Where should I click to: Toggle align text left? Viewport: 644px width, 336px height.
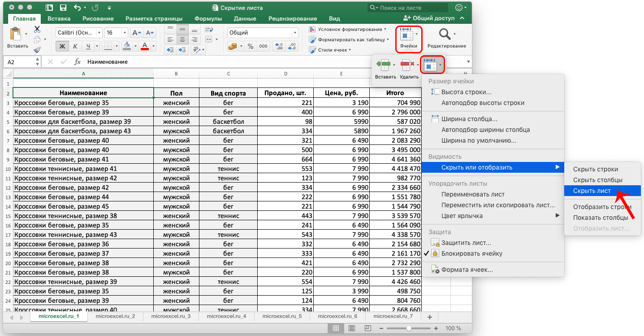pyautogui.click(x=170, y=39)
